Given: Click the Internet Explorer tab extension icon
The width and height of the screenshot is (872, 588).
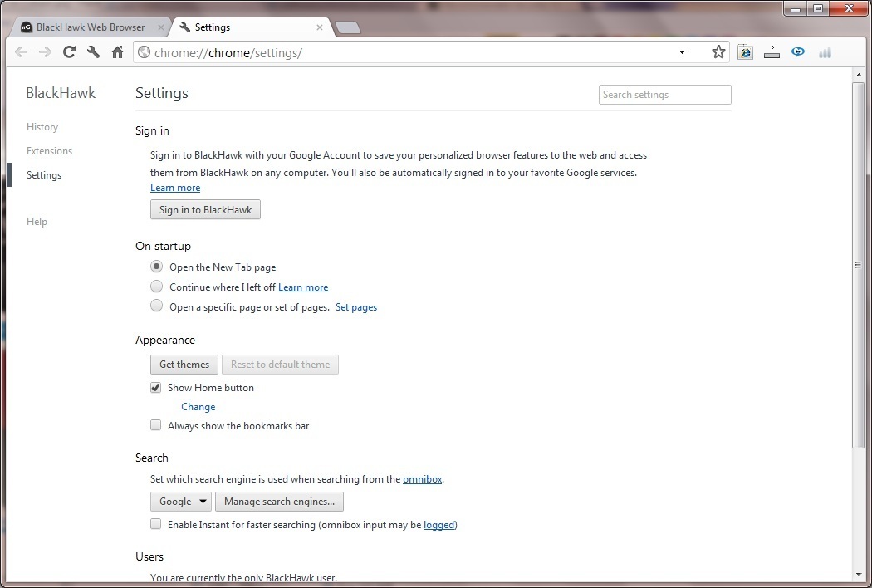Looking at the screenshot, I should pyautogui.click(x=745, y=52).
